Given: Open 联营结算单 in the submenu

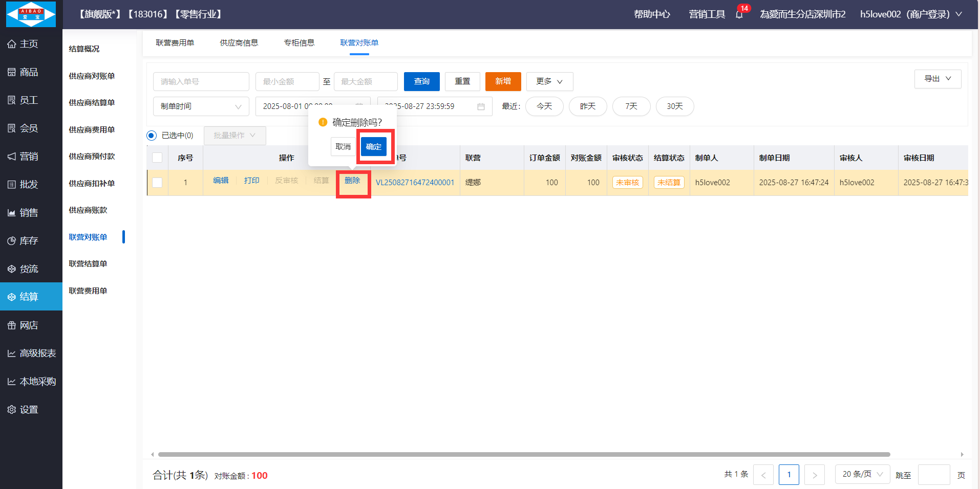Looking at the screenshot, I should pos(88,264).
